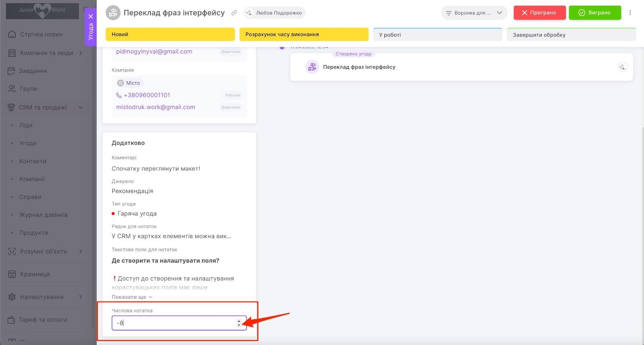Click the phone icon near the number
This screenshot has height=345, width=644.
[119, 95]
